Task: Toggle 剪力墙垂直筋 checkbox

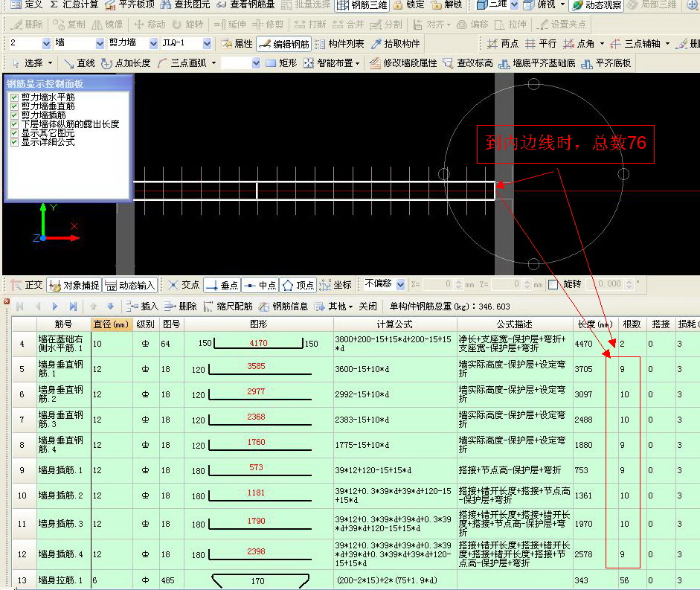Action: (14, 106)
